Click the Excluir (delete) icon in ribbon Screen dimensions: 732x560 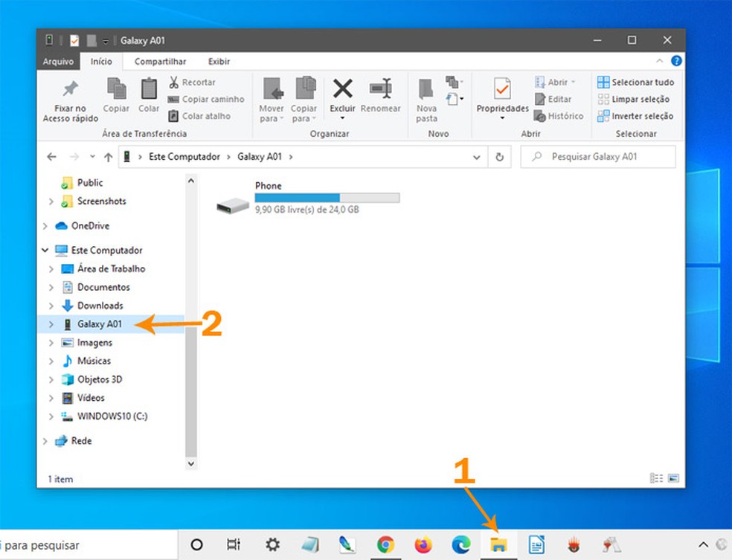pyautogui.click(x=342, y=90)
